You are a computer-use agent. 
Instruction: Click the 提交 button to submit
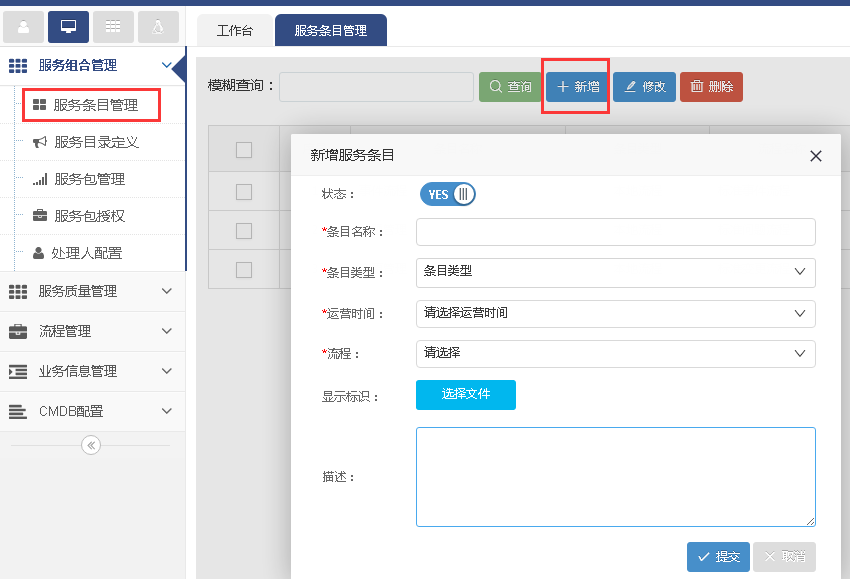[718, 557]
